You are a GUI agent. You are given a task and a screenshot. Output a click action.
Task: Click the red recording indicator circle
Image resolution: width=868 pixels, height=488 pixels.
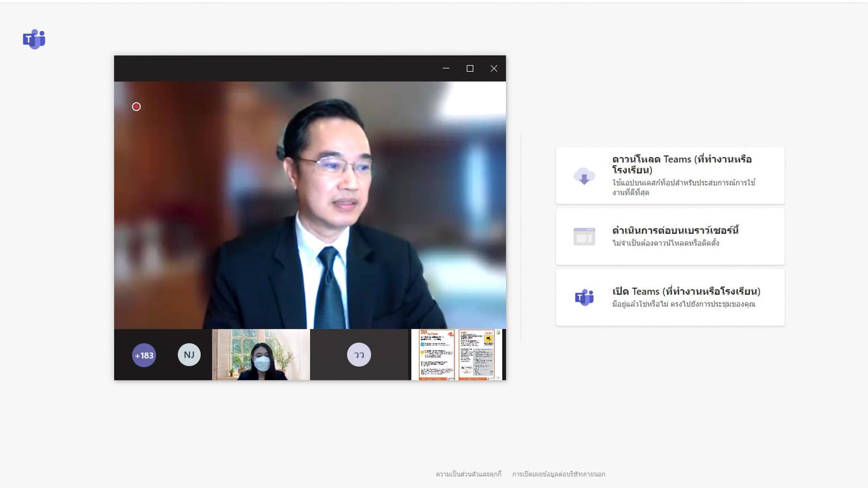[137, 107]
